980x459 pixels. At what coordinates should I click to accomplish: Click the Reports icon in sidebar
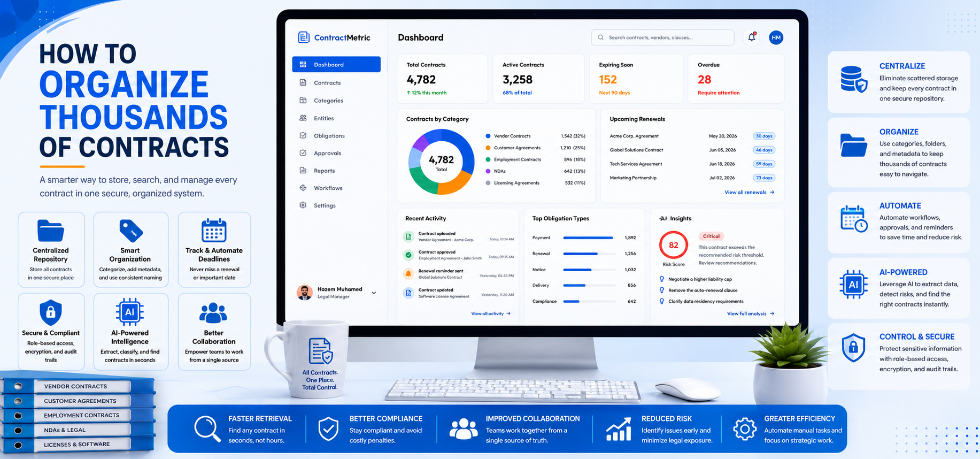point(303,171)
